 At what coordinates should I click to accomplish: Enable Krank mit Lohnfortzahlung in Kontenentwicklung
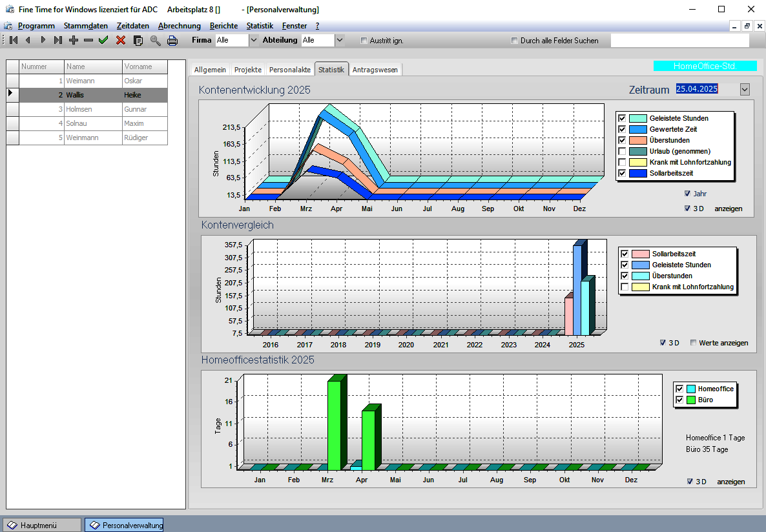click(622, 162)
